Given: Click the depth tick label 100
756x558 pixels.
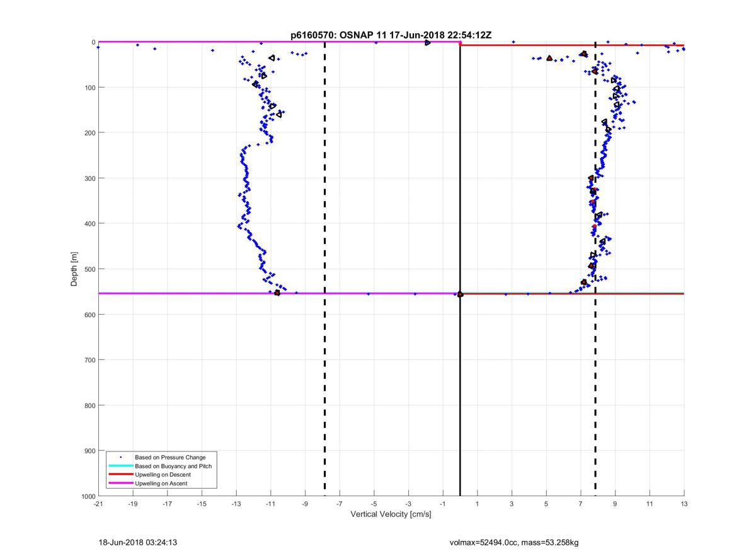Looking at the screenshot, I should point(89,87).
